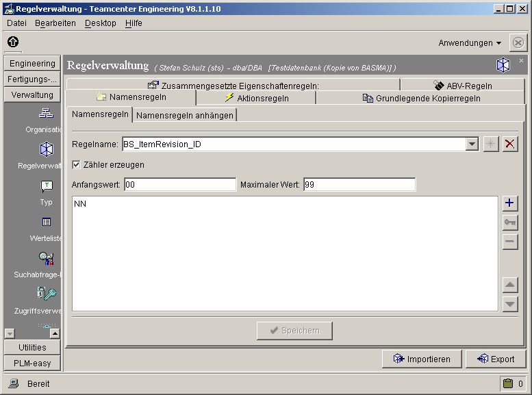Click the grayed circle X icon beside Anwendungen
Image resolution: width=532 pixels, height=395 pixels.
[x=518, y=42]
